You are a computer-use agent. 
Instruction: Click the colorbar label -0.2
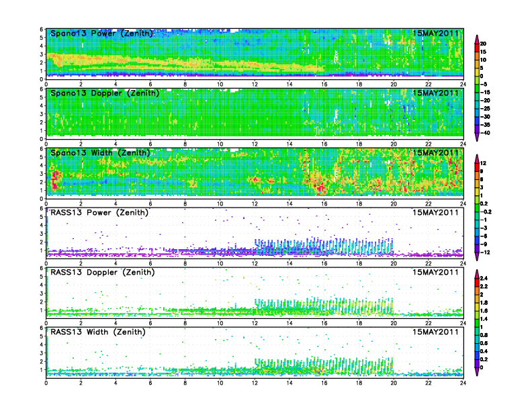click(x=486, y=212)
